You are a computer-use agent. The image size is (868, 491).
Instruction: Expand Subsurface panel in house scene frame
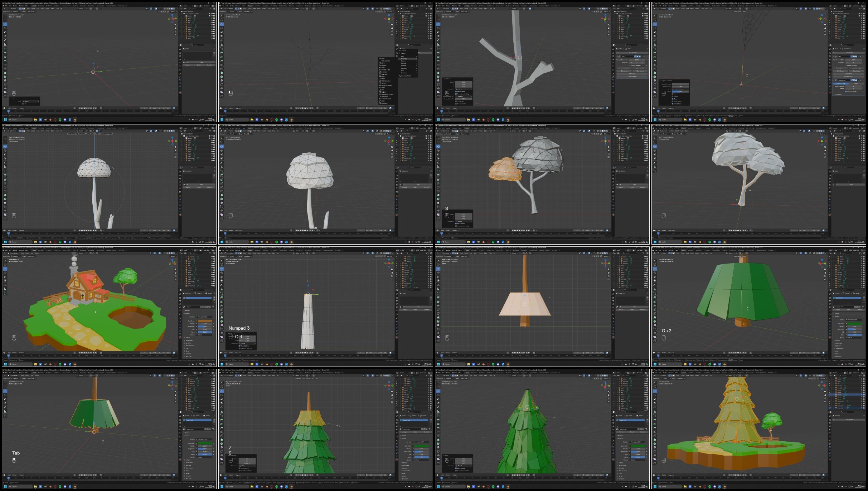[x=189, y=340]
